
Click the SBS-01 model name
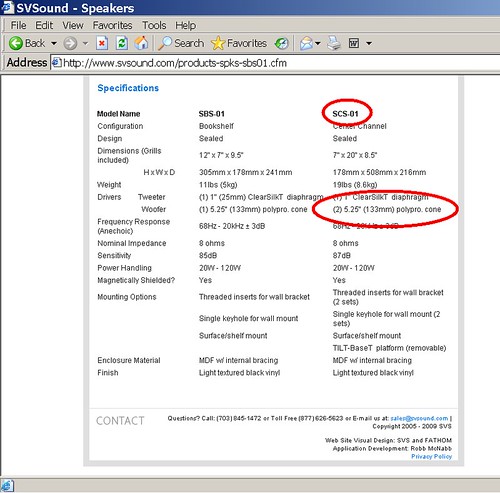coord(212,114)
